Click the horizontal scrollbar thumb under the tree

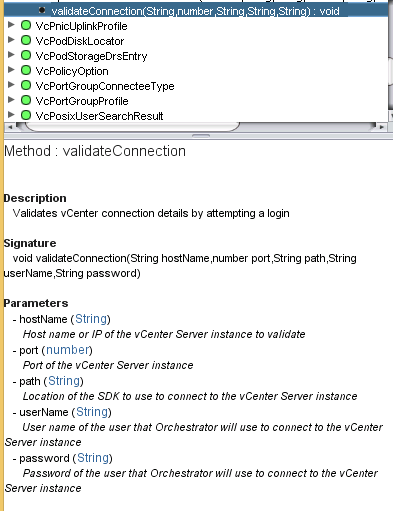point(130,127)
